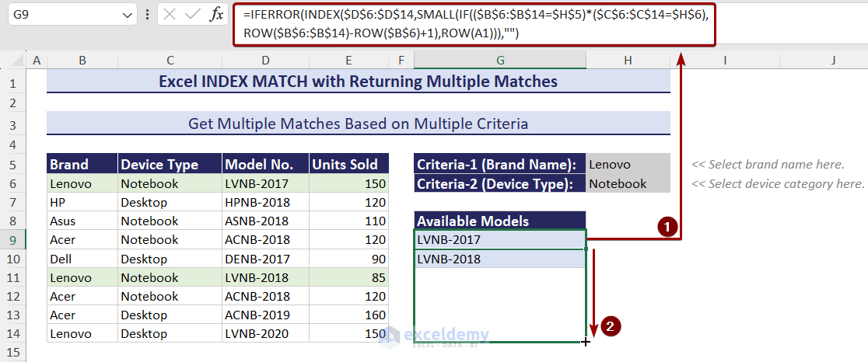Click 'Dell' in the Brand column
The image size is (868, 362).
coord(82,259)
